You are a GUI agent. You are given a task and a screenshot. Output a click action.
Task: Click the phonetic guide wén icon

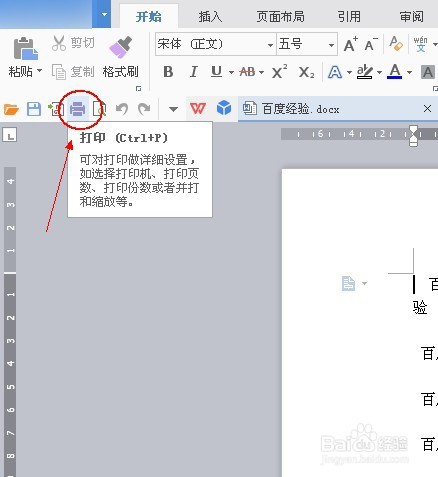pyautogui.click(x=420, y=44)
